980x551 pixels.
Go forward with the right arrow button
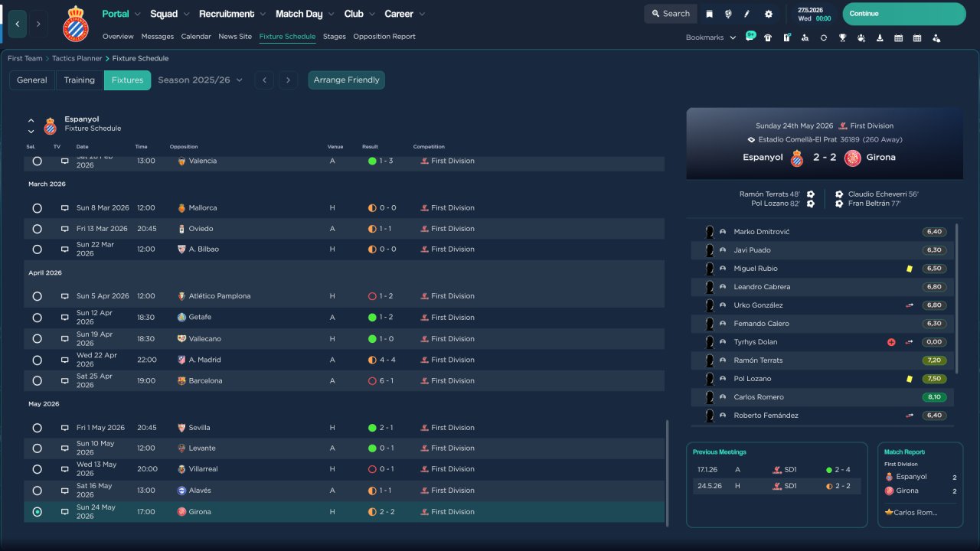pyautogui.click(x=38, y=24)
